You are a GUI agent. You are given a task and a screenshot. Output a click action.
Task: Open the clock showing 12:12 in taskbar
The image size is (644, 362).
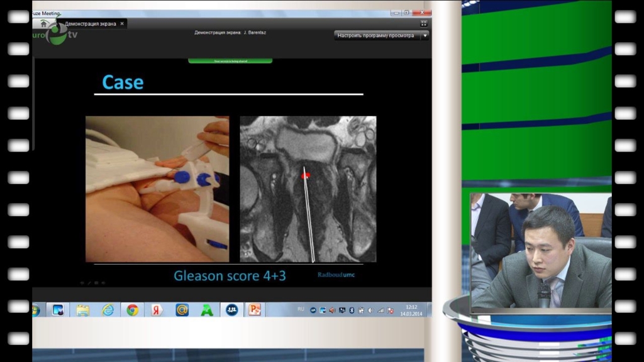click(411, 310)
